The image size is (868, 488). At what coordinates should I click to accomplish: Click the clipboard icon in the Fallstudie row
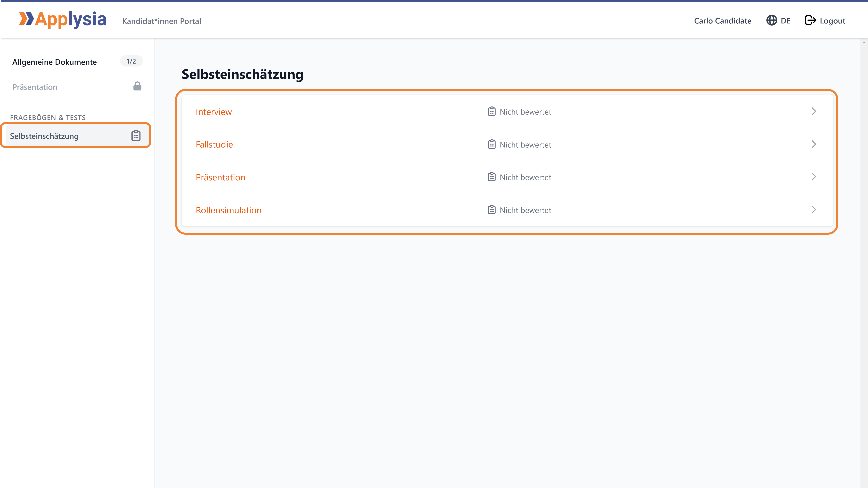click(492, 144)
